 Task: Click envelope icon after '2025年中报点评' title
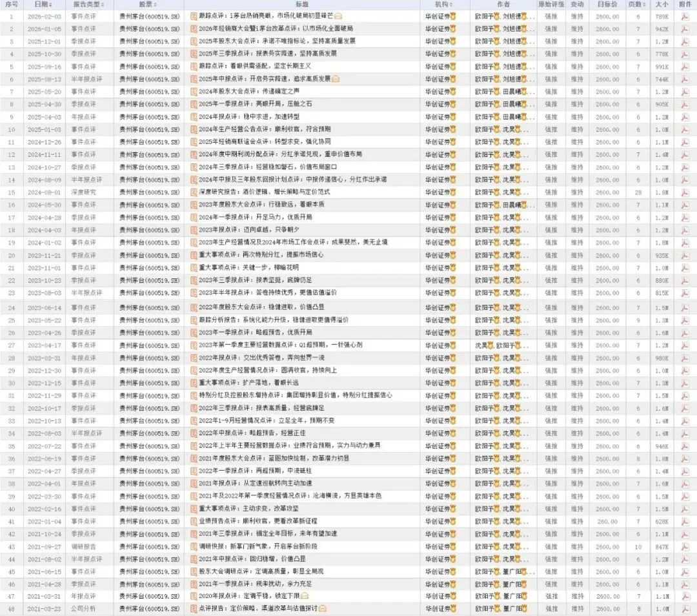[336, 79]
